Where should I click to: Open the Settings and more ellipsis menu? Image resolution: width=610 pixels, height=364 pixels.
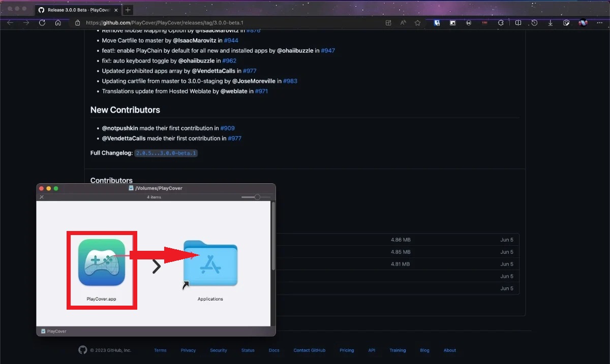(599, 23)
